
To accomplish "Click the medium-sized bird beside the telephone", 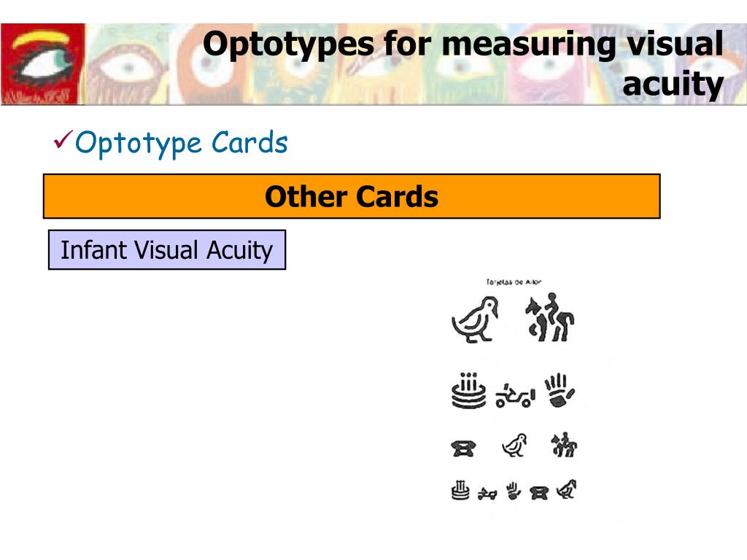I will coord(515,446).
